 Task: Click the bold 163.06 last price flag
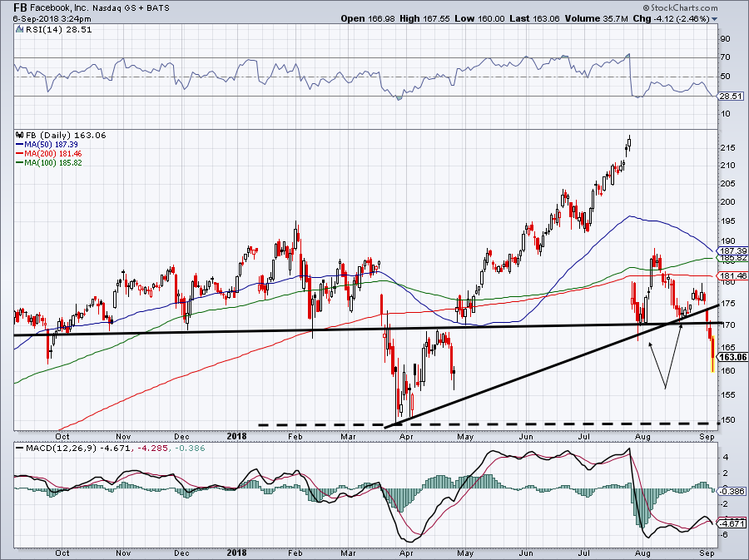(x=733, y=357)
